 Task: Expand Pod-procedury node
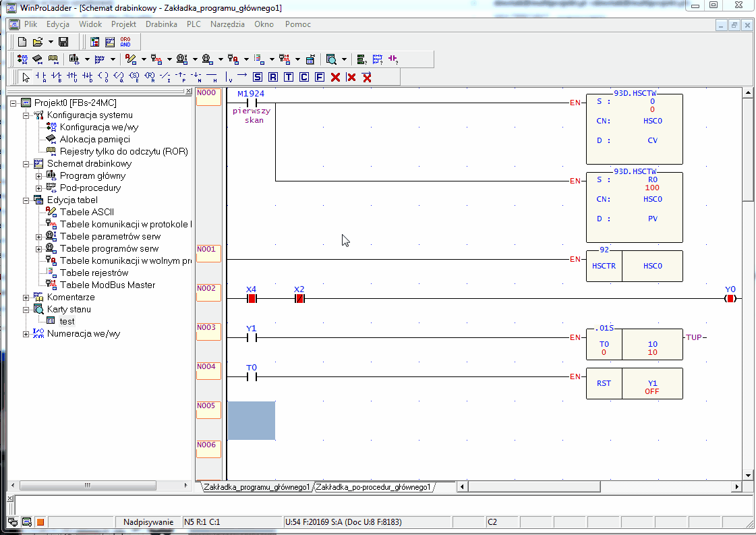[x=38, y=188]
